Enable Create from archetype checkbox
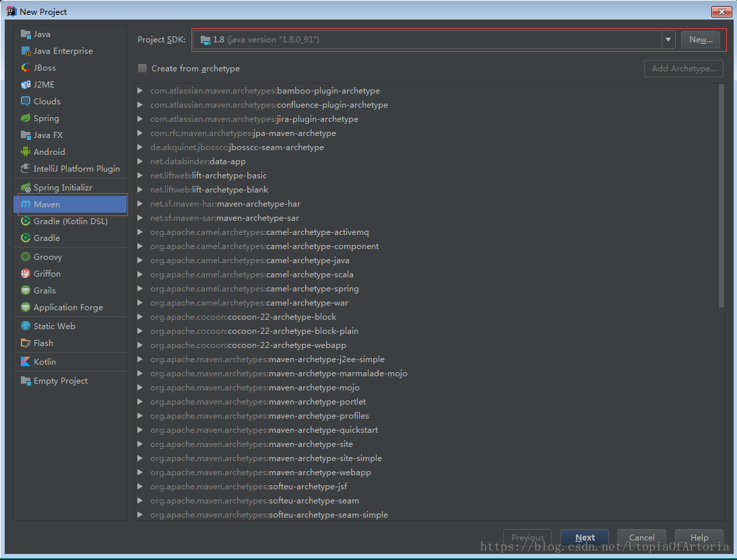The image size is (737, 560). click(142, 69)
